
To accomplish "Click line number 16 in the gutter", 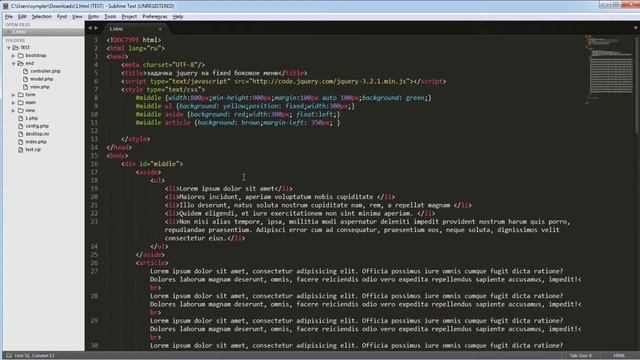I will click(x=94, y=164).
